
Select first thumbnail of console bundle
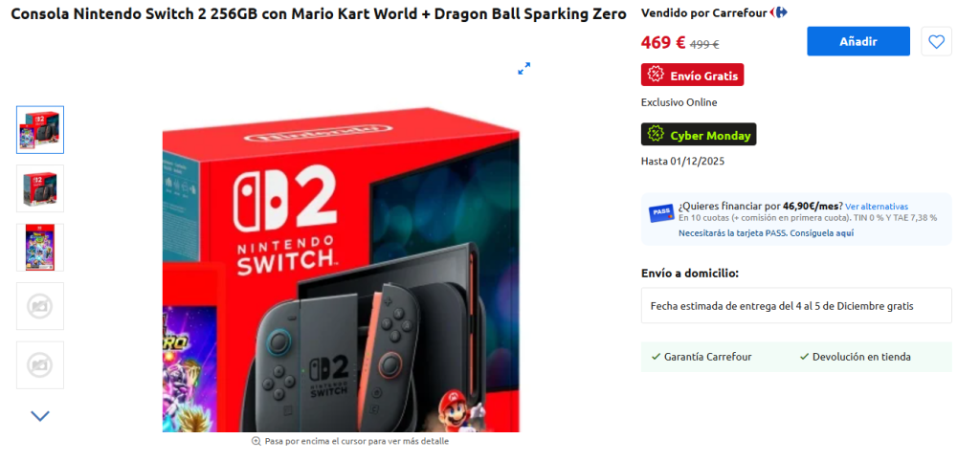pyautogui.click(x=40, y=130)
